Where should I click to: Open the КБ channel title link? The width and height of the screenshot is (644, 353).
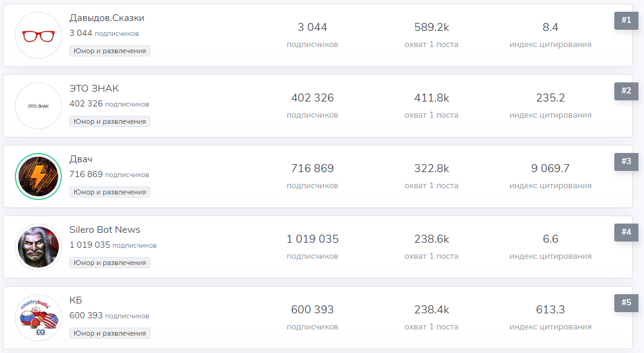click(x=75, y=300)
